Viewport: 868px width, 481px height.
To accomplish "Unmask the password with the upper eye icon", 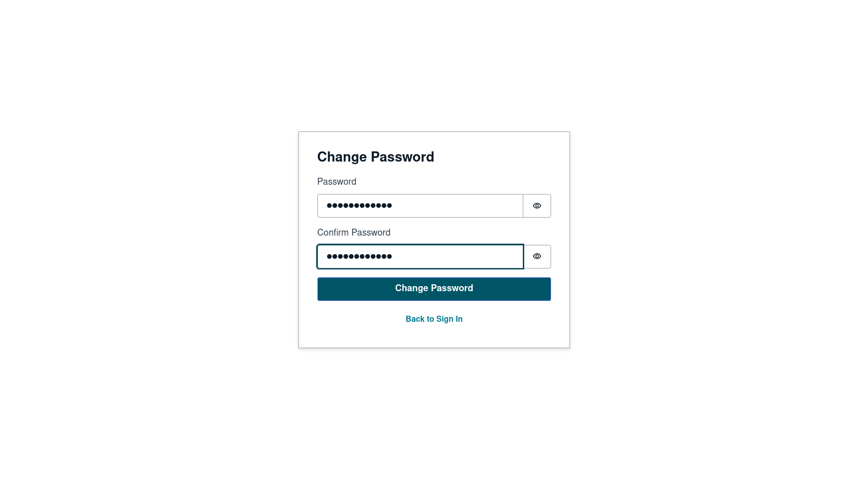I will tap(537, 206).
